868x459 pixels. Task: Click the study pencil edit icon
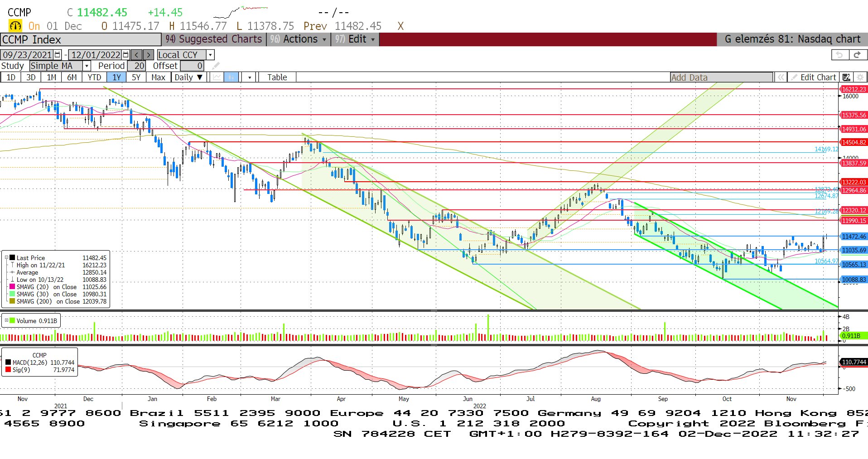coord(216,66)
